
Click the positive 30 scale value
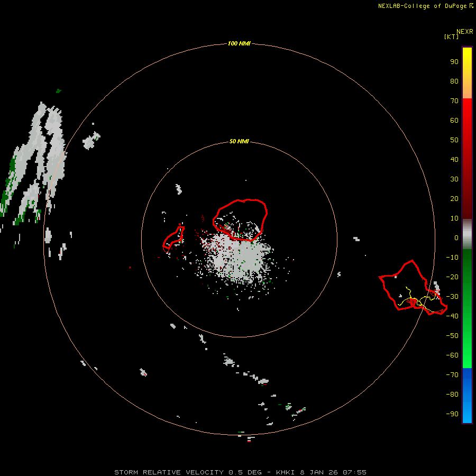(x=454, y=179)
